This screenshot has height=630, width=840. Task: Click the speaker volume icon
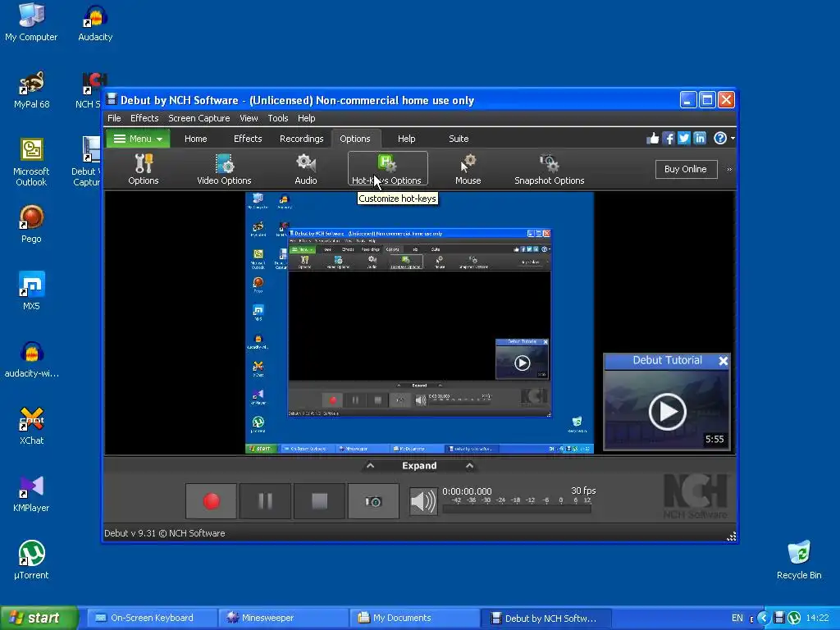(423, 501)
